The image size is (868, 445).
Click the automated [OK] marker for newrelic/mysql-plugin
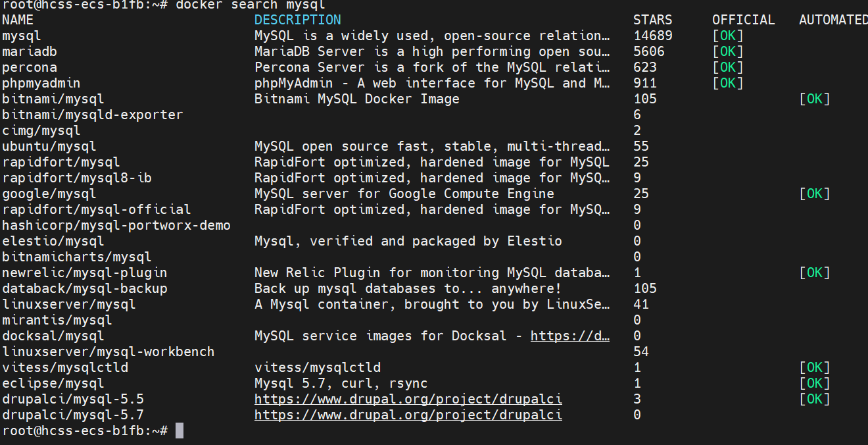(815, 273)
